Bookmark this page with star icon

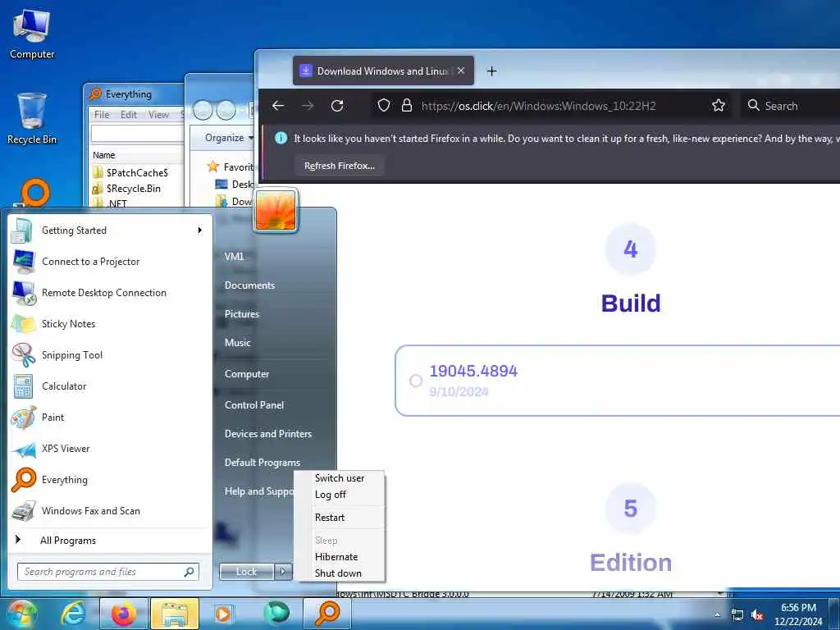tap(719, 106)
